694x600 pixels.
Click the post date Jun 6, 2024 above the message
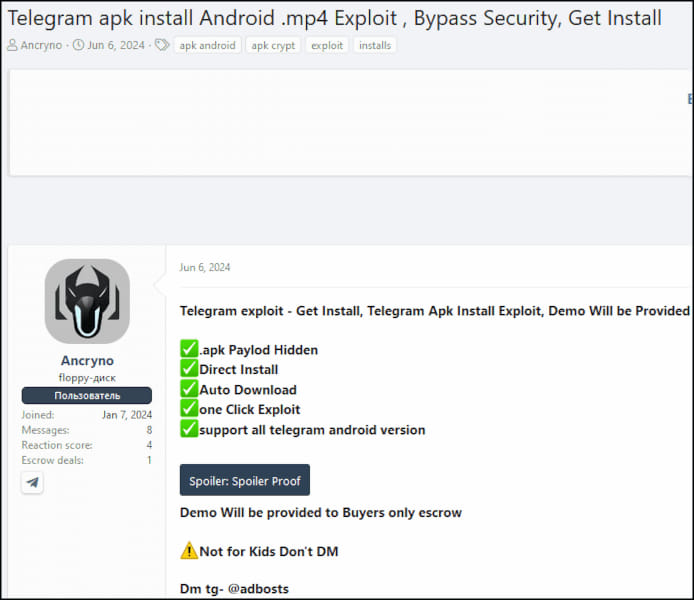(x=205, y=267)
